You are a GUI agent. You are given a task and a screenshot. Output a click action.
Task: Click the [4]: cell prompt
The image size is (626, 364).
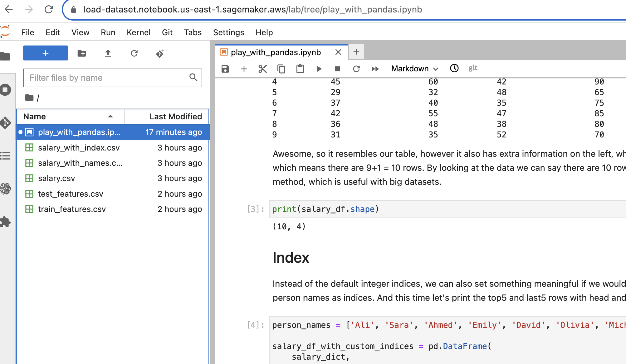pyautogui.click(x=256, y=325)
